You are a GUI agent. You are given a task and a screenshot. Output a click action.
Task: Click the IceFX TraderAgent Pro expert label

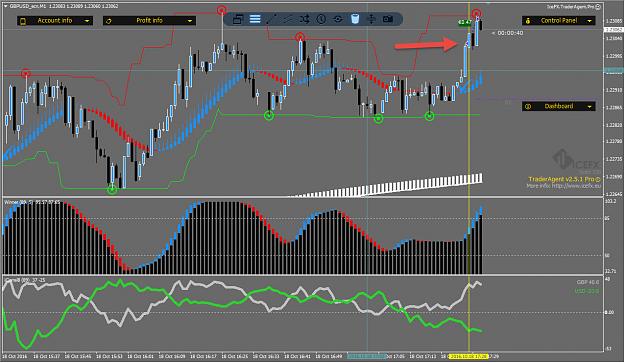click(571, 7)
